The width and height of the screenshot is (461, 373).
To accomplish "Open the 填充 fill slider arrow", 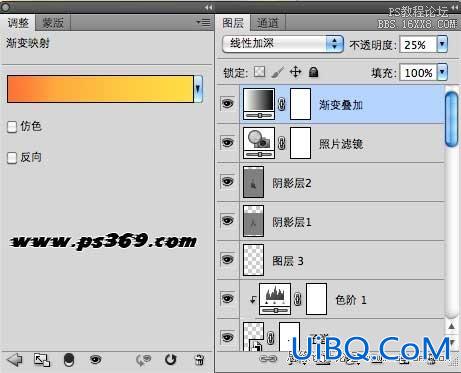I will pos(442,72).
